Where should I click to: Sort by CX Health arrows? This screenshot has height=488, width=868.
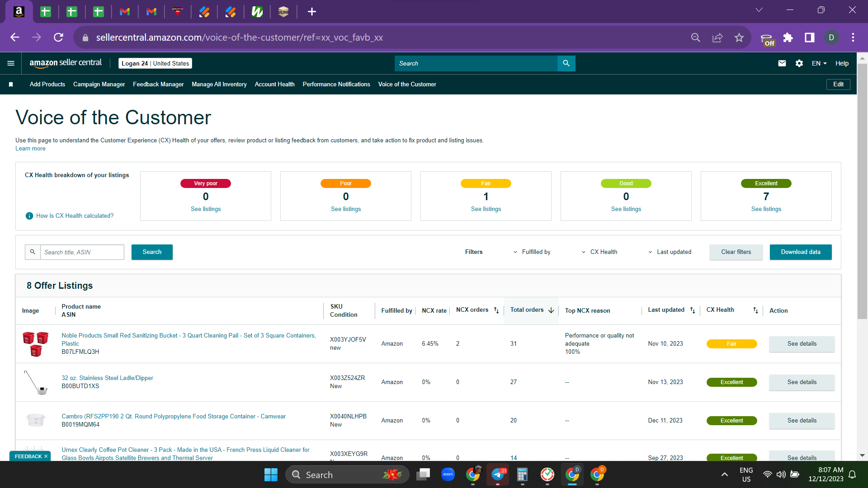click(x=755, y=310)
